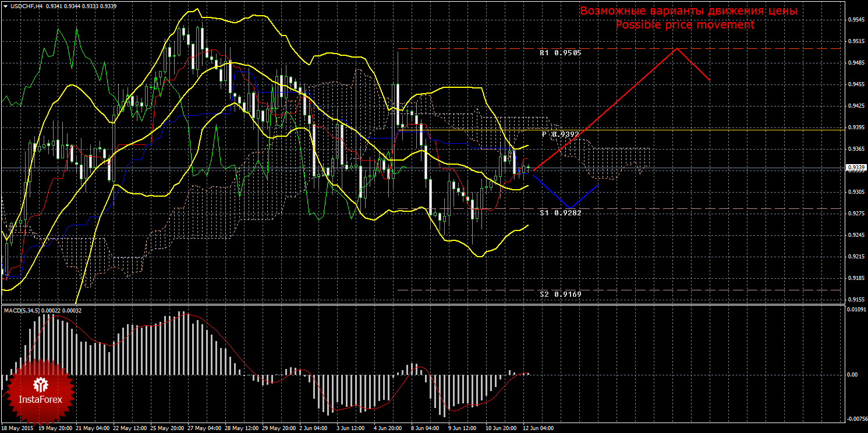868x433 pixels.
Task: Click the peak of the red forecast line
Action: pyautogui.click(x=676, y=48)
